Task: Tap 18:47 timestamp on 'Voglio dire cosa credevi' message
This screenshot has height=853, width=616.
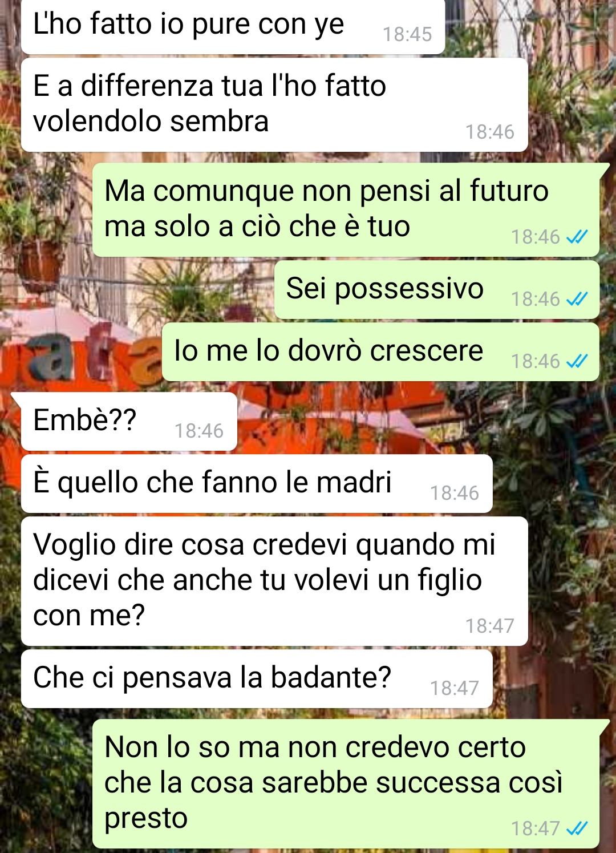Action: 490,626
